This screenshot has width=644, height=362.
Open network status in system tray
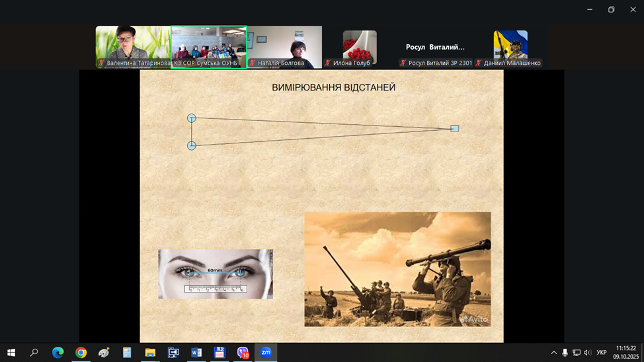tap(576, 353)
